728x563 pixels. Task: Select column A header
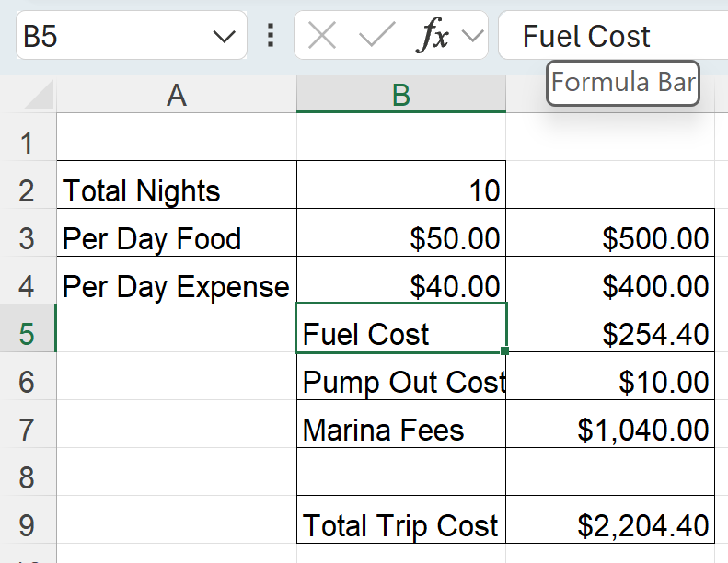(x=177, y=95)
